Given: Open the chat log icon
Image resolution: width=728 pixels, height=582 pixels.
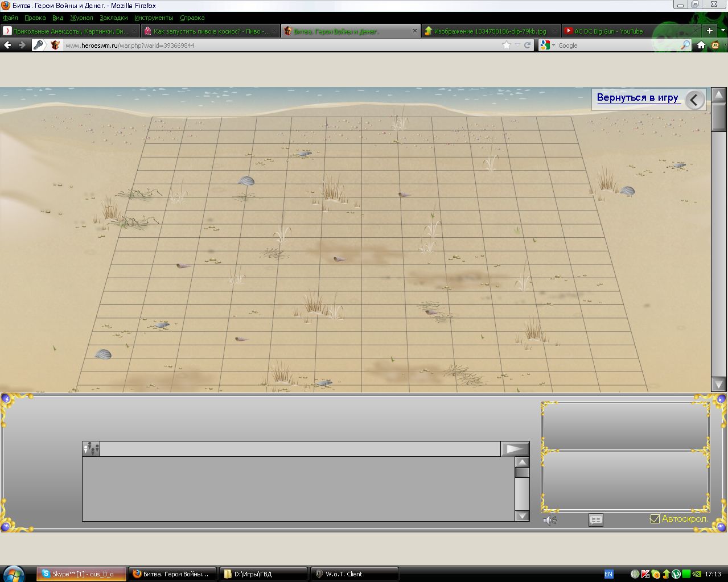Looking at the screenshot, I should (x=596, y=520).
